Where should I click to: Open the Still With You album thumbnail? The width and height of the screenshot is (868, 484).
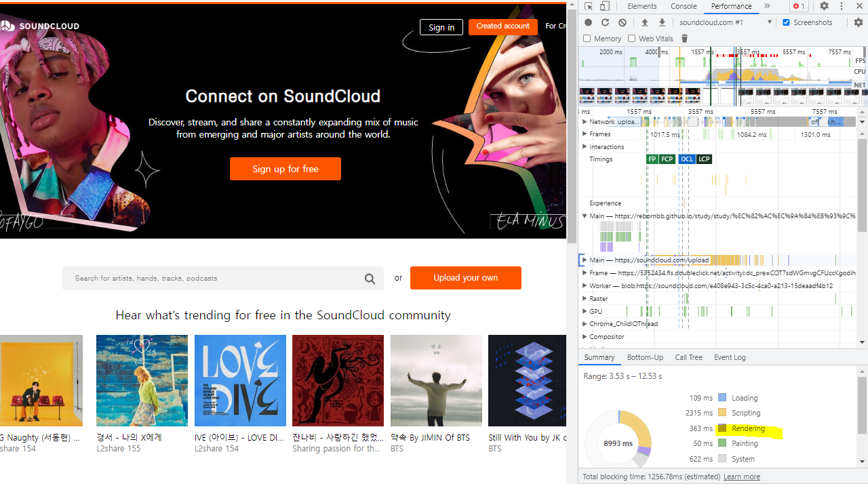pos(527,380)
